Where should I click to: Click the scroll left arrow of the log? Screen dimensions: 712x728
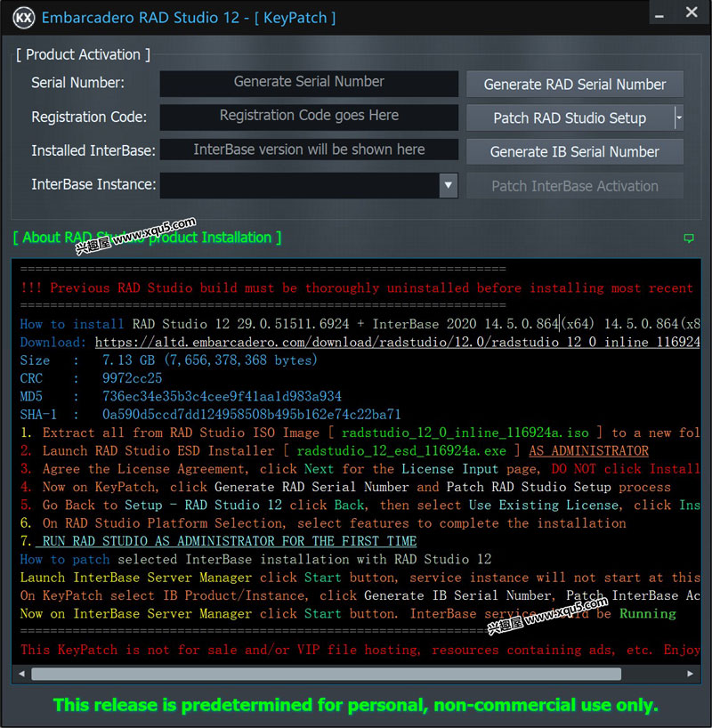[x=21, y=674]
